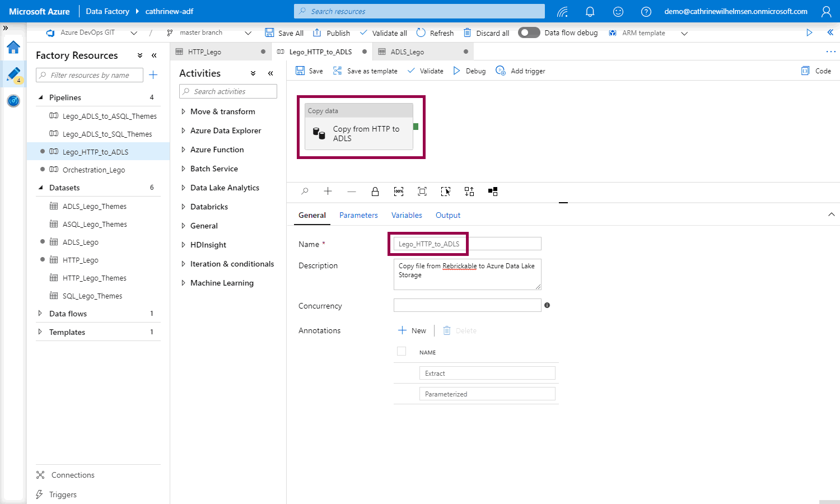
Task: Click the auto-align layout icon
Action: (x=469, y=192)
